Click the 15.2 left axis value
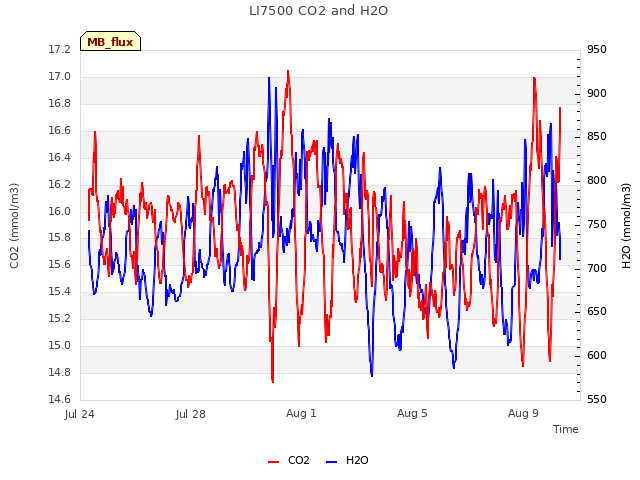640x480 pixels. click(x=60, y=318)
